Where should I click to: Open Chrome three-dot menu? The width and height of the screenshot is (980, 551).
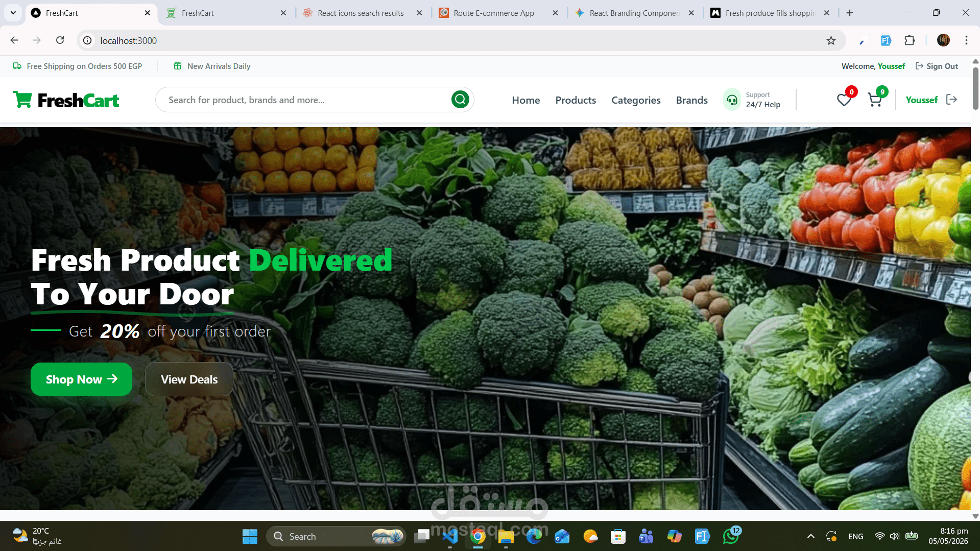[x=966, y=40]
